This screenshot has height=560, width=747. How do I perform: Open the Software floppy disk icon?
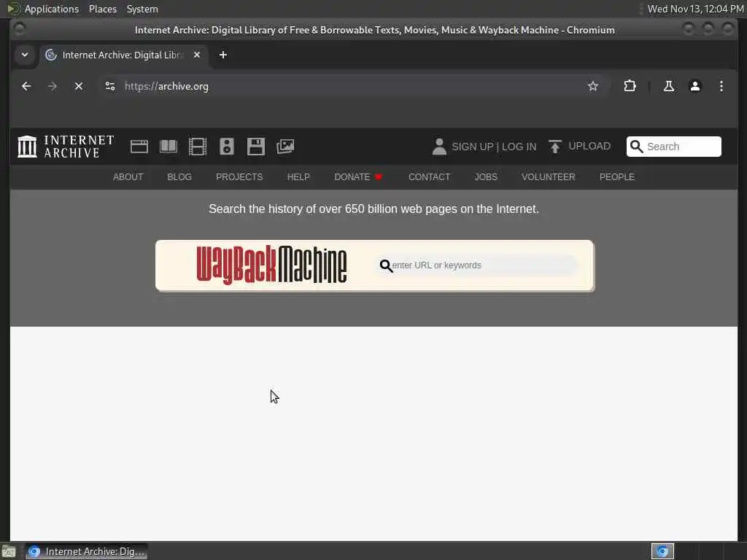coord(256,146)
